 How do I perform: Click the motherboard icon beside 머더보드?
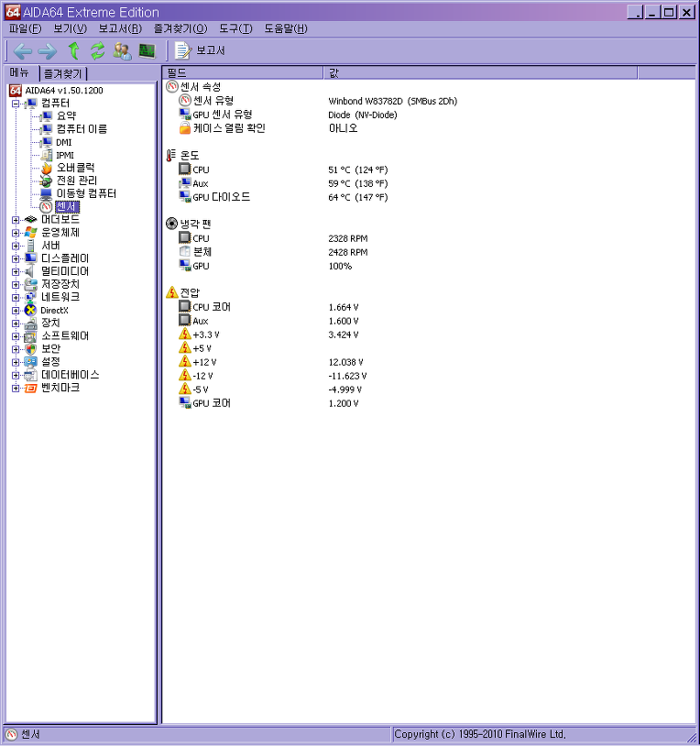(x=30, y=220)
